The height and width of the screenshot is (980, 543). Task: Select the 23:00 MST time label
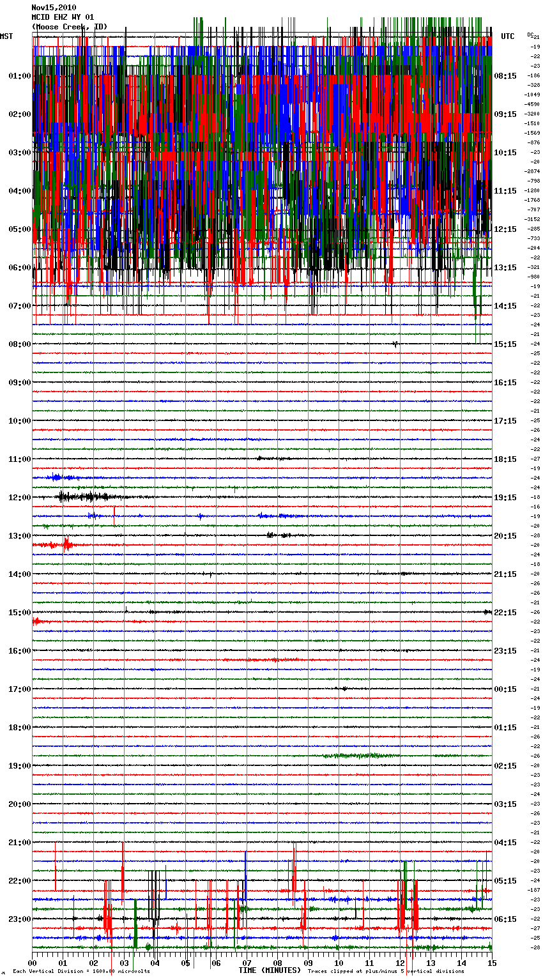20,919
